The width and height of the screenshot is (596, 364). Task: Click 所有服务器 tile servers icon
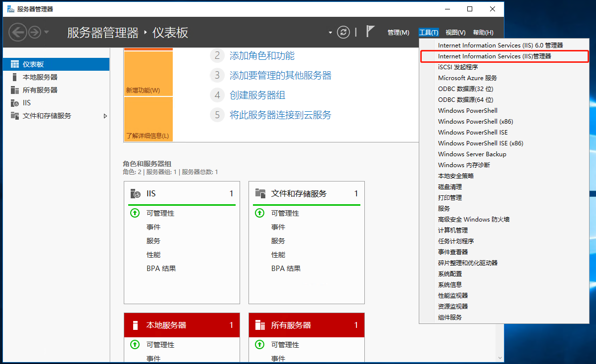tap(260, 325)
